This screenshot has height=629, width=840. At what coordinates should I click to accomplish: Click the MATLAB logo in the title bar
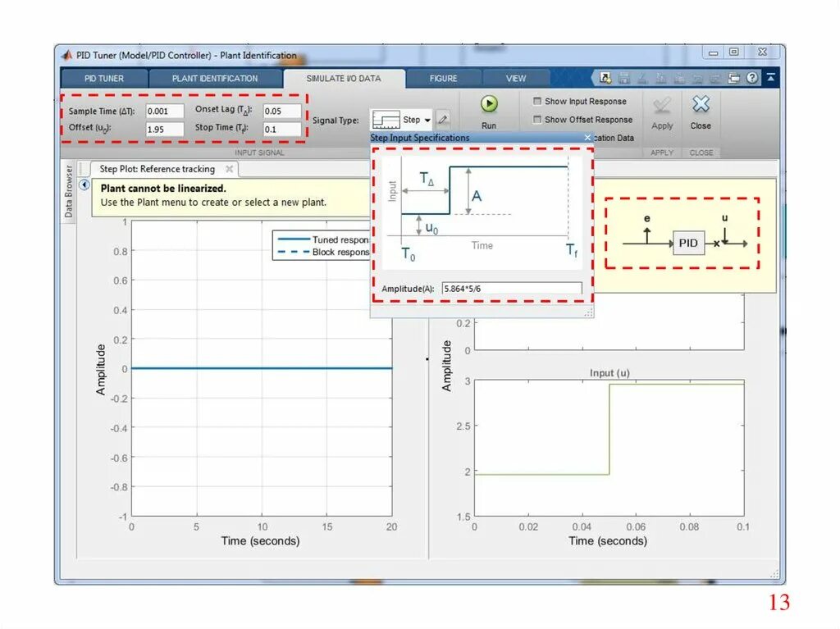[66, 55]
